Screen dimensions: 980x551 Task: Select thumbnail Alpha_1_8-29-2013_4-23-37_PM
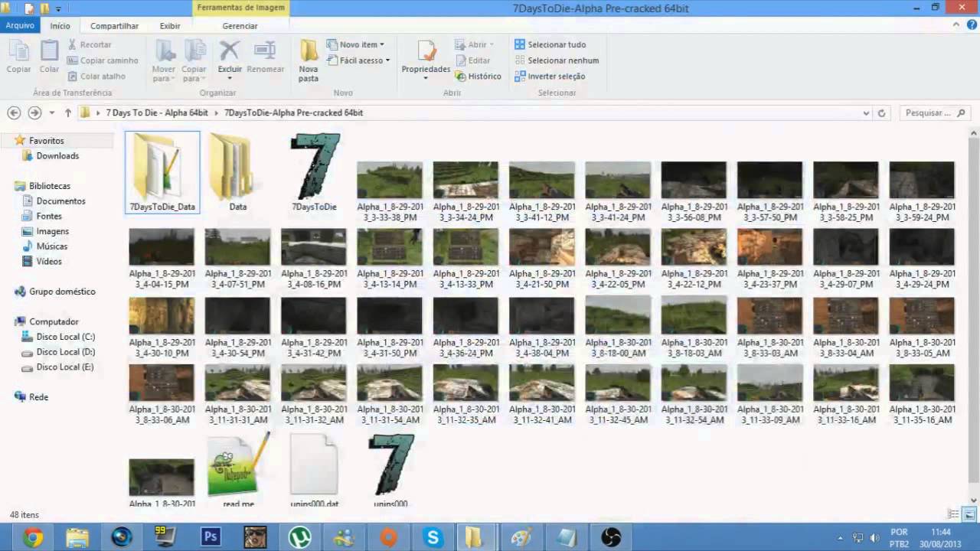(769, 258)
